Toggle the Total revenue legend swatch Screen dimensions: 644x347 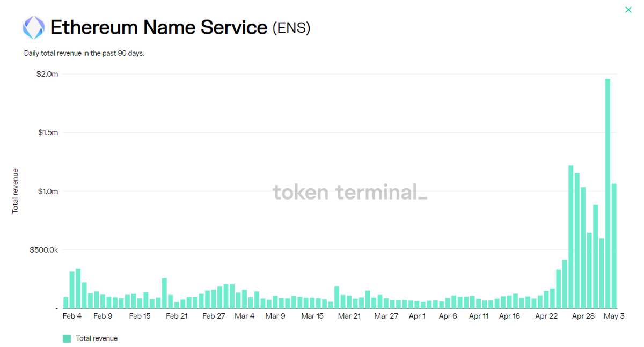click(x=67, y=338)
